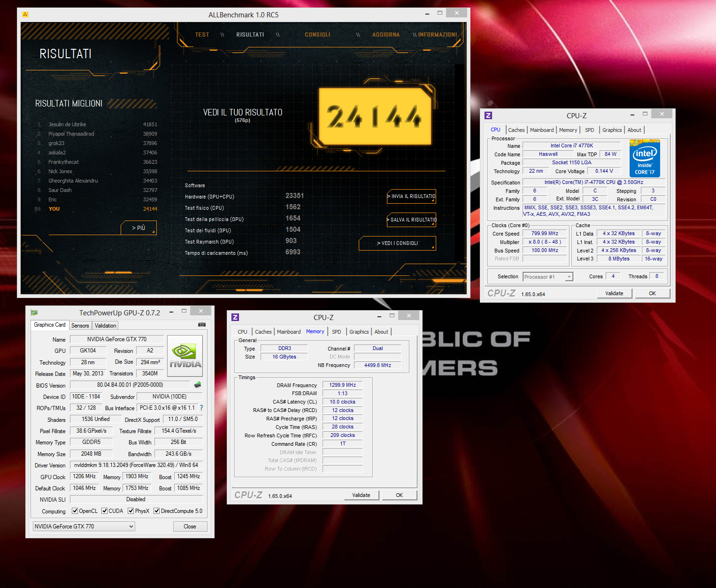Viewport: 716px width, 588px height.
Task: Toggle the PhysX checkbox in GPU-Z
Action: pyautogui.click(x=131, y=511)
